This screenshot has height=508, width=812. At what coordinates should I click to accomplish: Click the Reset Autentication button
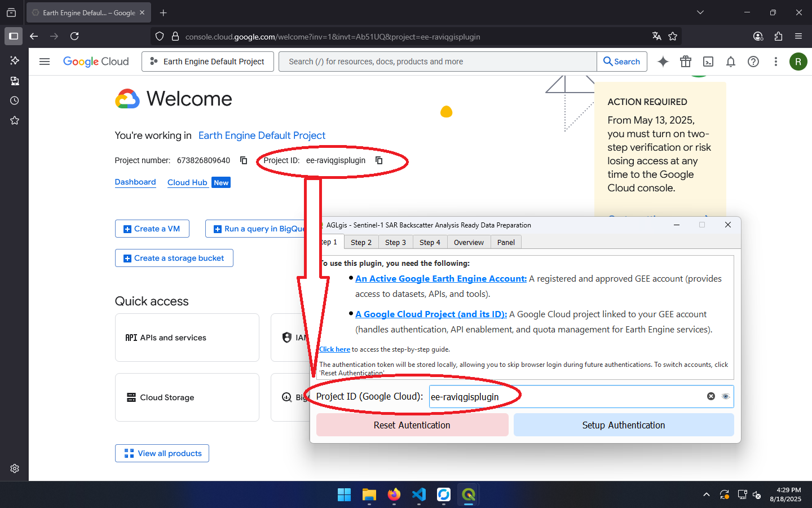click(412, 425)
